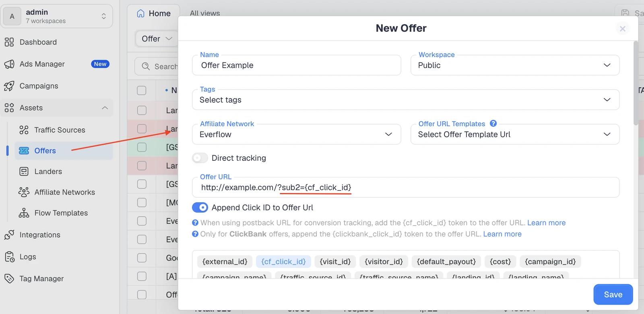This screenshot has height=314, width=644.
Task: Open Affiliate Network dropdown showing Everflow
Action: [297, 134]
